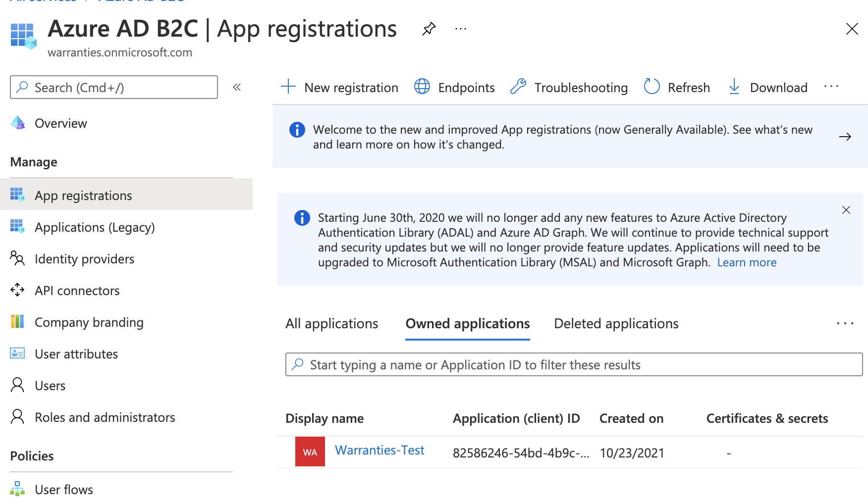868x504 pixels.
Task: Click the red WA application thumbnail
Action: pyautogui.click(x=310, y=452)
